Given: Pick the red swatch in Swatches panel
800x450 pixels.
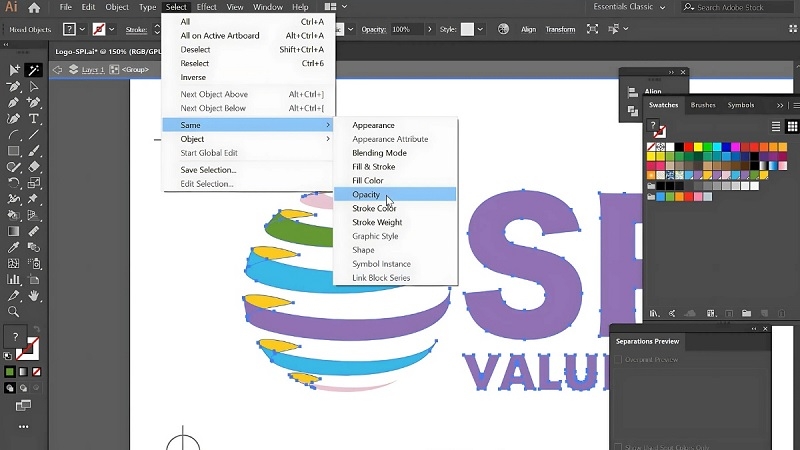Looking at the screenshot, I should (688, 147).
